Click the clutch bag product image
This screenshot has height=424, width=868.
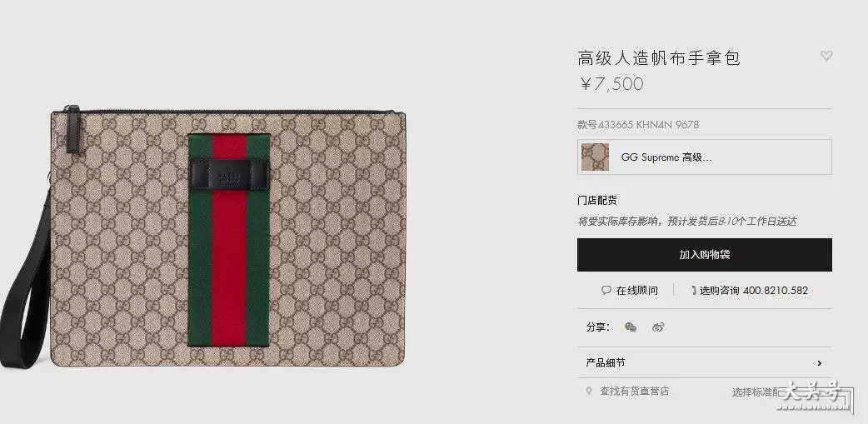(x=205, y=237)
